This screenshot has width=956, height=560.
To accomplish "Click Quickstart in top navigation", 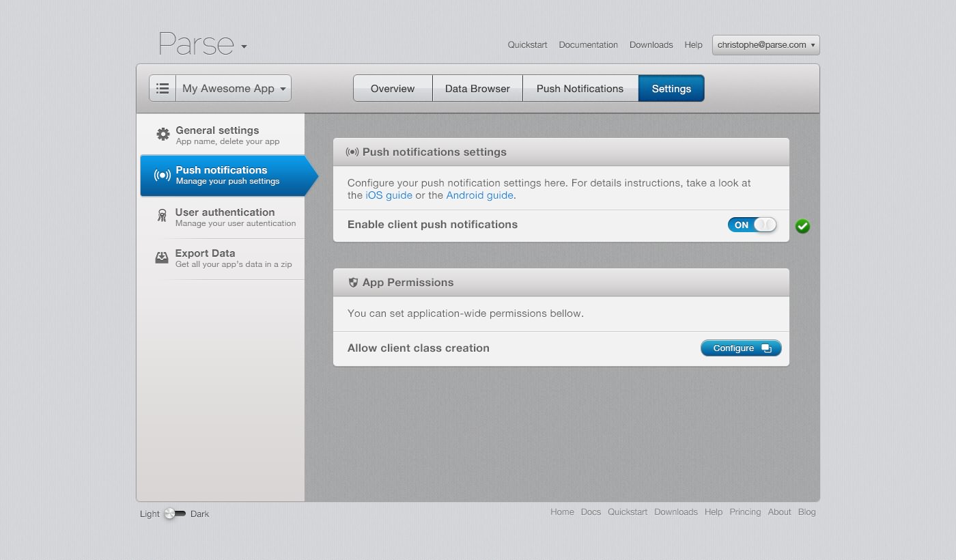I will 527,44.
